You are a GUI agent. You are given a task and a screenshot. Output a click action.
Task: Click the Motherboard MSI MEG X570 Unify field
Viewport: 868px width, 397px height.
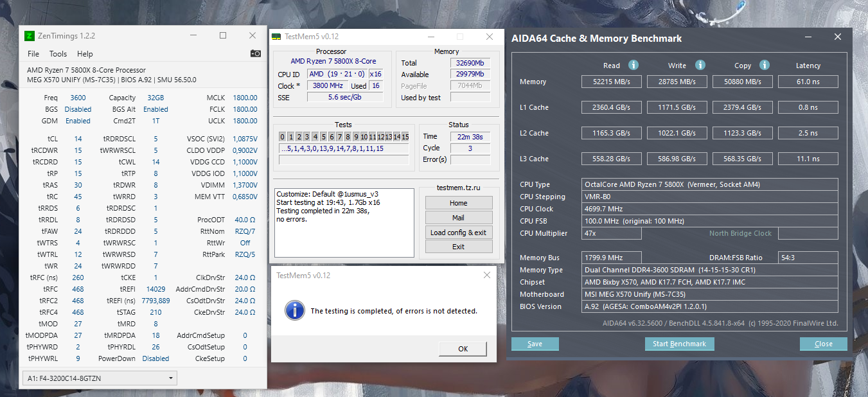pos(710,294)
